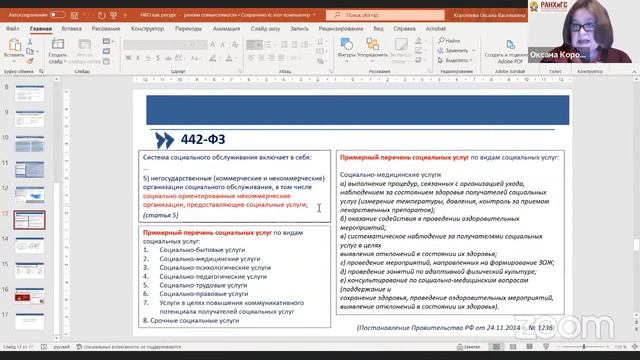Open the font color dropdown arrow
The width and height of the screenshot is (640, 360).
[x=237, y=58]
